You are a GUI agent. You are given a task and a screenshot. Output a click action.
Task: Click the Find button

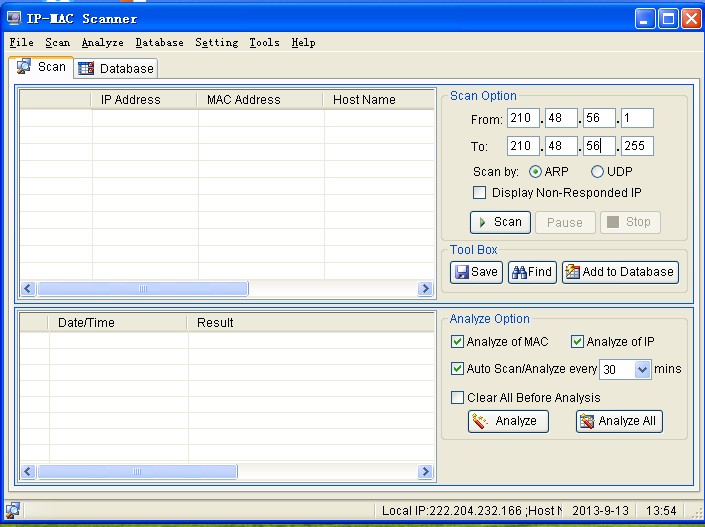click(532, 272)
